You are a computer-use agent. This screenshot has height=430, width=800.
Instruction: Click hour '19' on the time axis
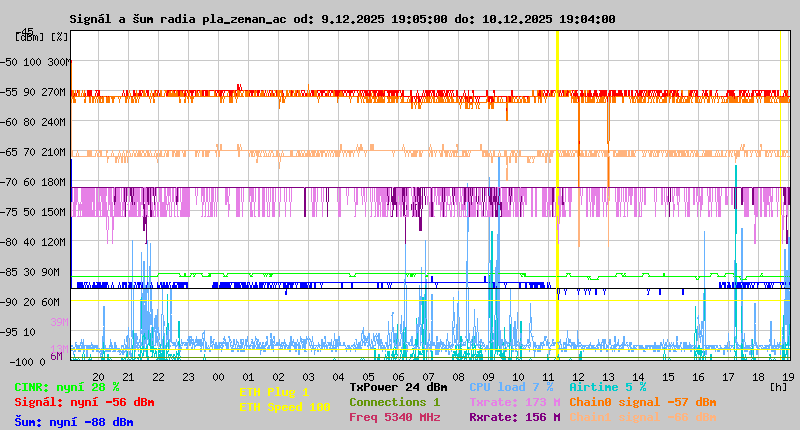788,377
